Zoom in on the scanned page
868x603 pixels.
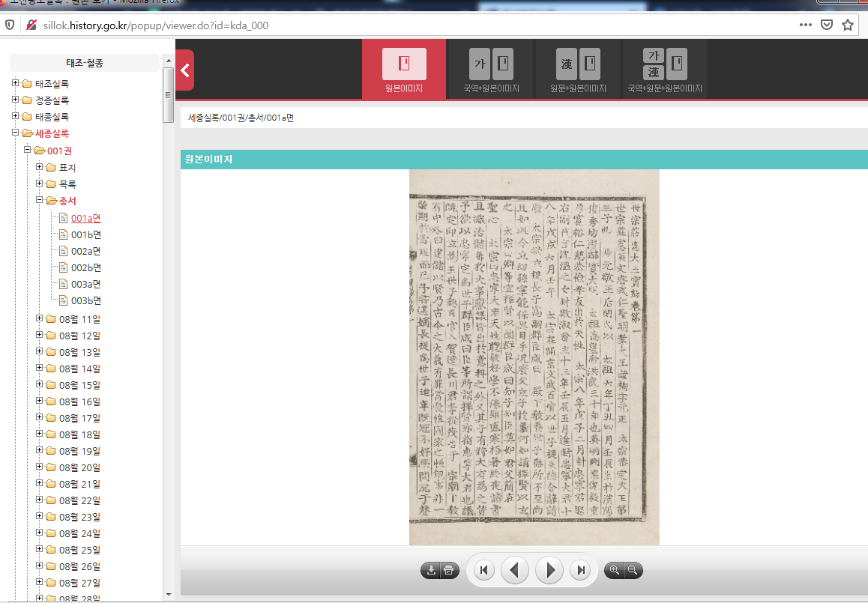point(615,571)
